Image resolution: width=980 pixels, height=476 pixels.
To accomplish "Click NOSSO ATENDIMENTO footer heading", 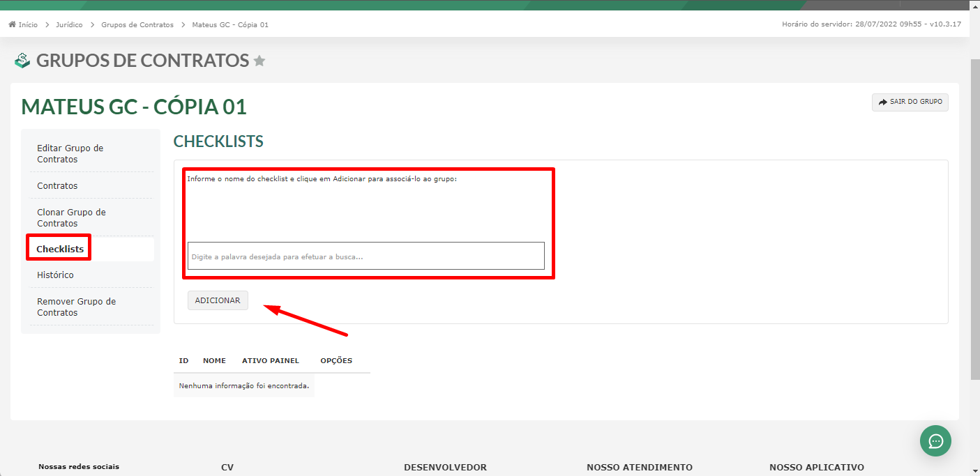I will (x=640, y=468).
